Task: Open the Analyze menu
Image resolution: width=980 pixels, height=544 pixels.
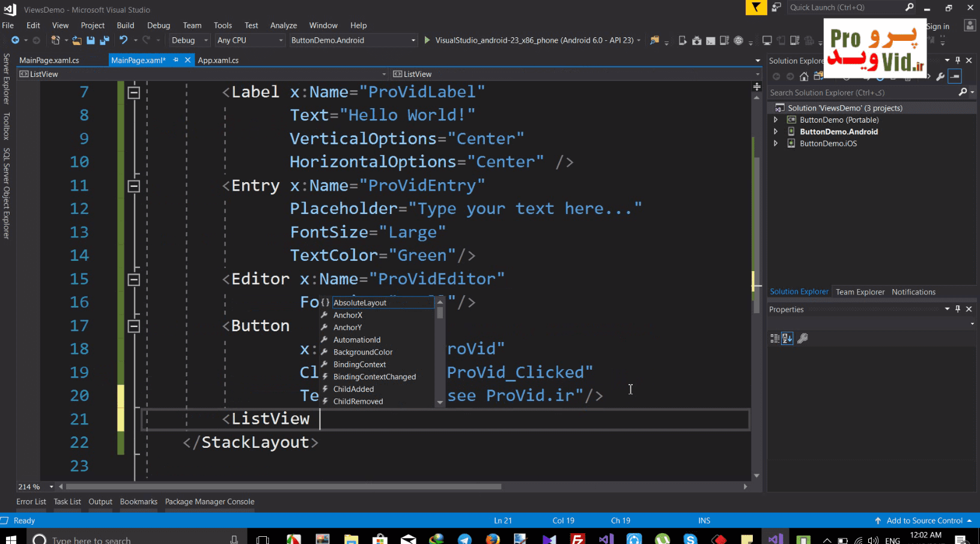Action: click(284, 25)
